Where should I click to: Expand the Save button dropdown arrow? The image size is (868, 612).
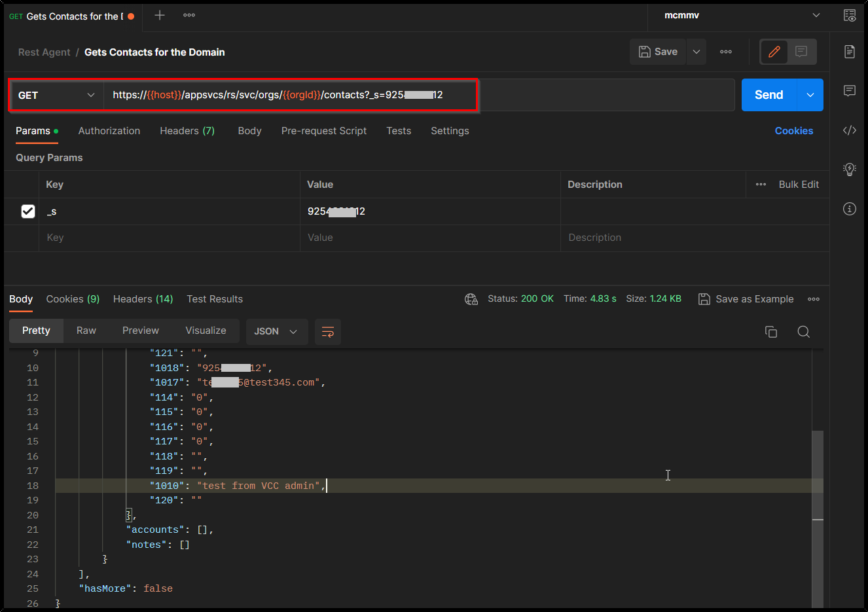point(696,52)
